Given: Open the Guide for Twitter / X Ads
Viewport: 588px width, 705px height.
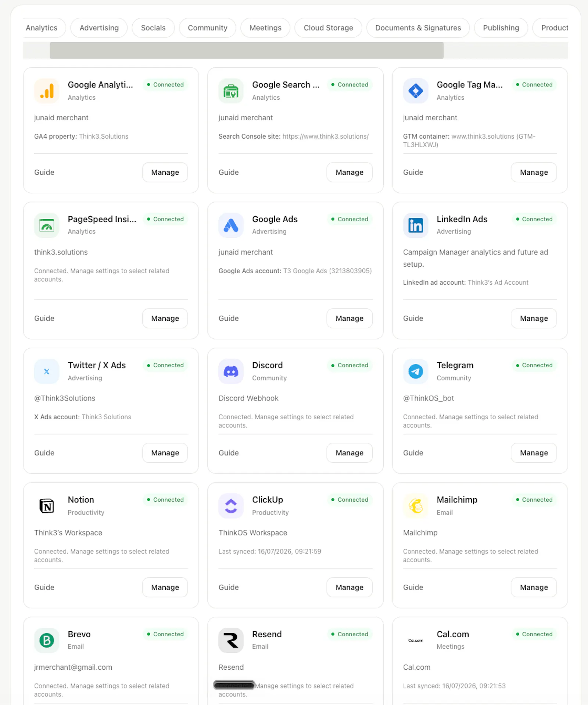Looking at the screenshot, I should (44, 453).
